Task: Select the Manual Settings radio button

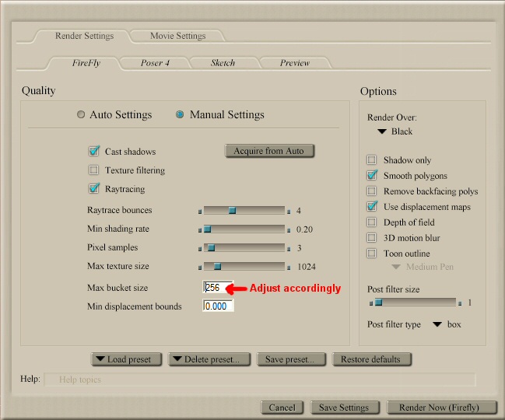Action: click(x=180, y=114)
